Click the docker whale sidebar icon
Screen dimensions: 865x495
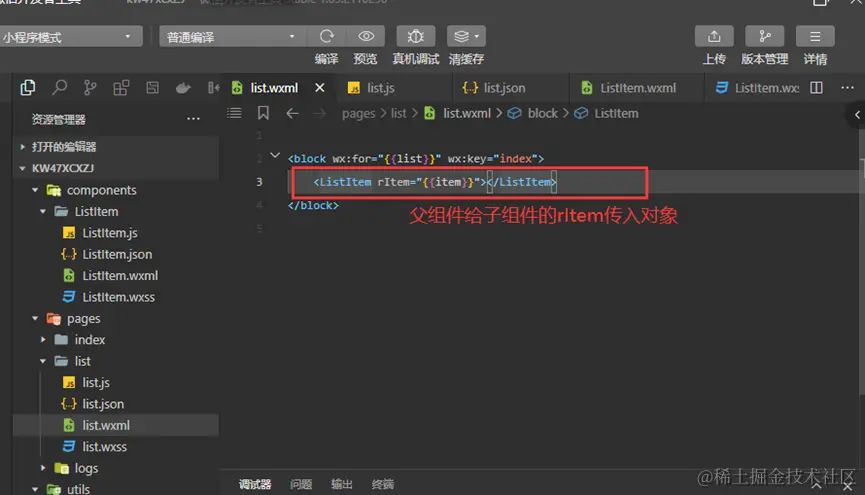[183, 88]
